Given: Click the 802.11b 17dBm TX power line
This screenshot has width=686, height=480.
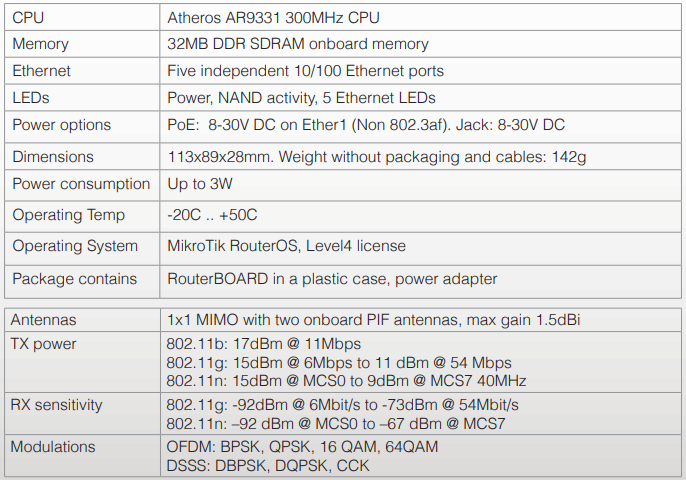Looking at the screenshot, I should 264,344.
